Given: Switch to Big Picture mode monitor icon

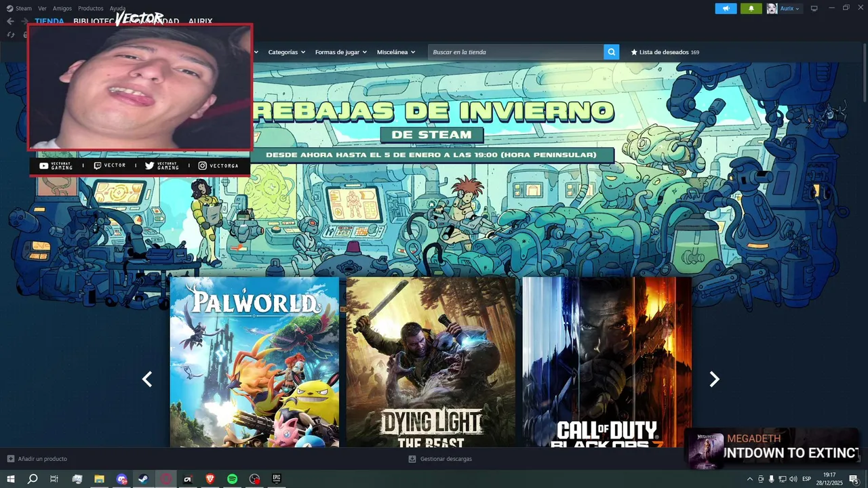Looking at the screenshot, I should click(814, 8).
